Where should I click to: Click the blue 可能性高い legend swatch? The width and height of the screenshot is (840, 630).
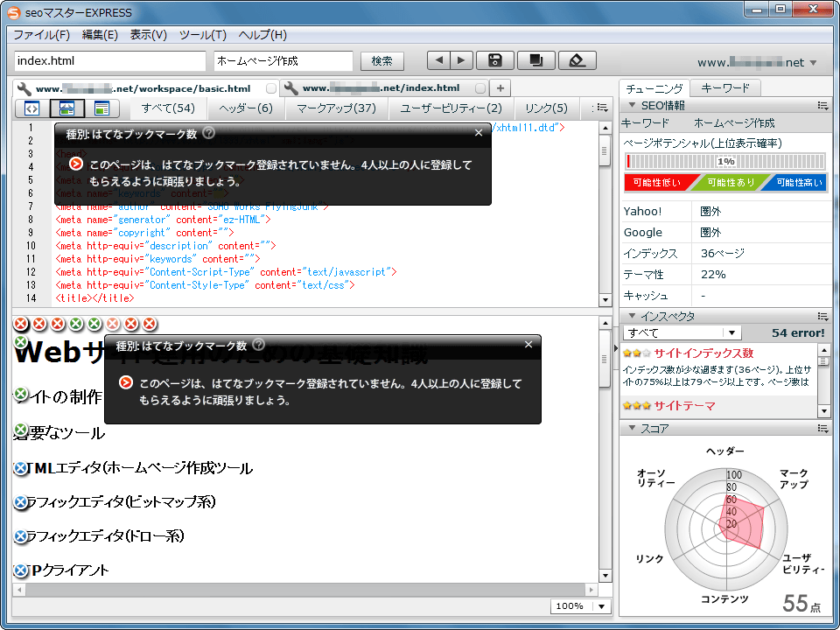point(798,182)
